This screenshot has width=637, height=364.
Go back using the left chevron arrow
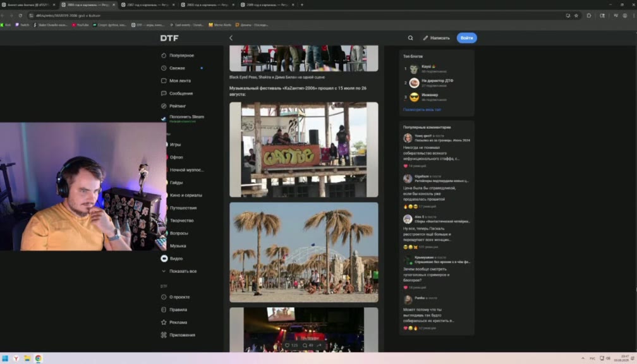[x=231, y=38]
